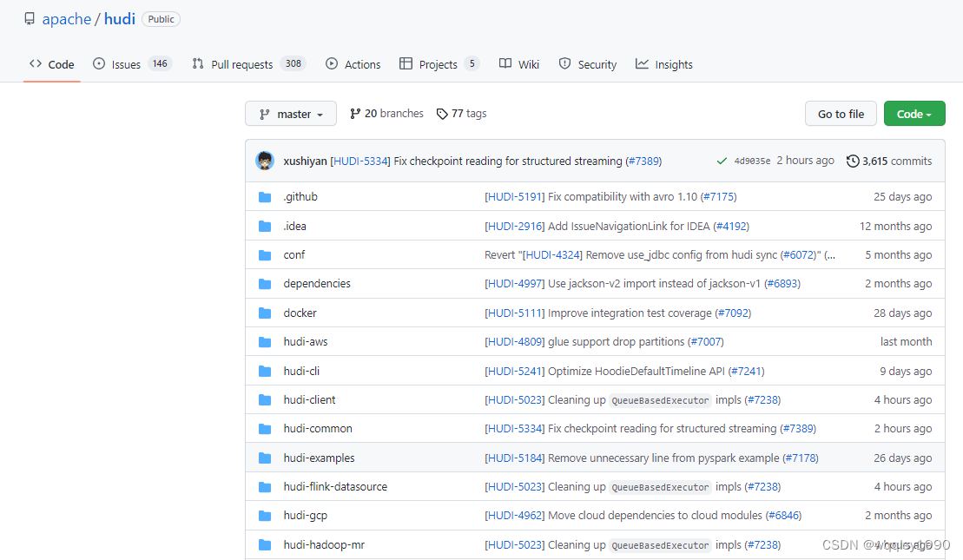
Task: Open pull request #7178 link
Action: pos(801,458)
